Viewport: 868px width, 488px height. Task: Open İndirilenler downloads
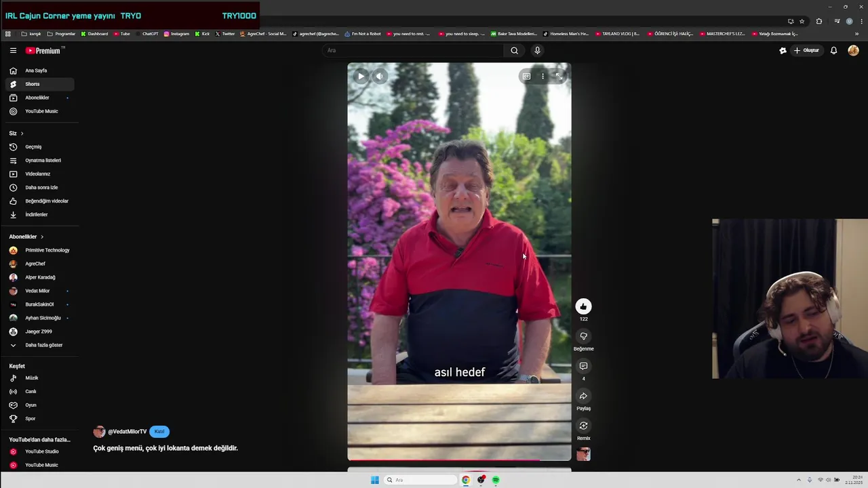pos(40,215)
